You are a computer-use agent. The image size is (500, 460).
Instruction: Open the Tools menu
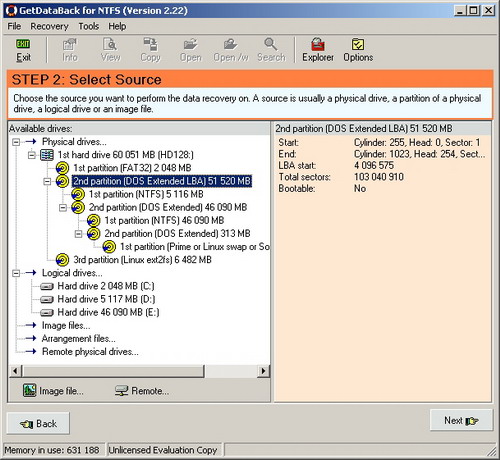89,26
